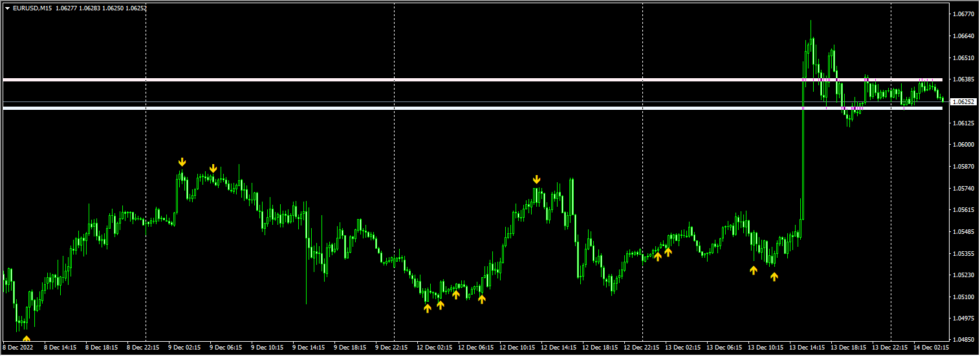Click price axis value 1.06510
The height and width of the screenshot is (356, 980).
click(x=964, y=58)
